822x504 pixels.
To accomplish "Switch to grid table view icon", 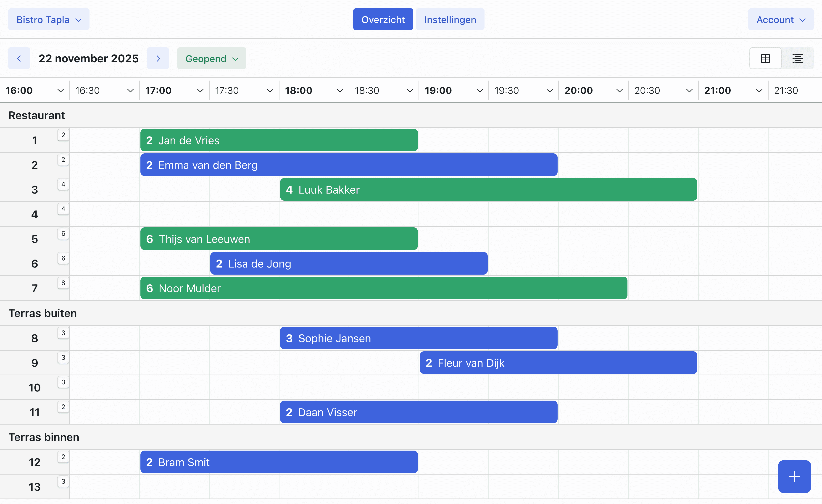I will (765, 58).
